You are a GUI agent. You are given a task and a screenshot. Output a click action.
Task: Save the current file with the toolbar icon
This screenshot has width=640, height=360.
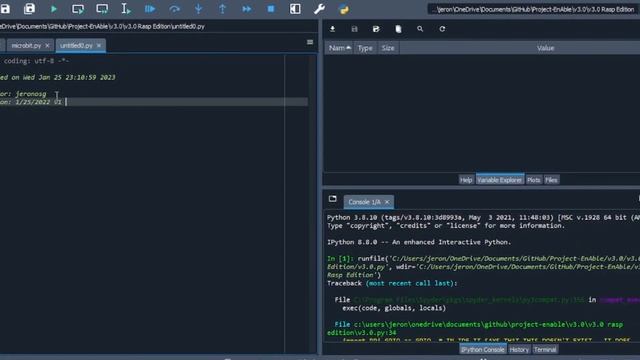point(5,9)
